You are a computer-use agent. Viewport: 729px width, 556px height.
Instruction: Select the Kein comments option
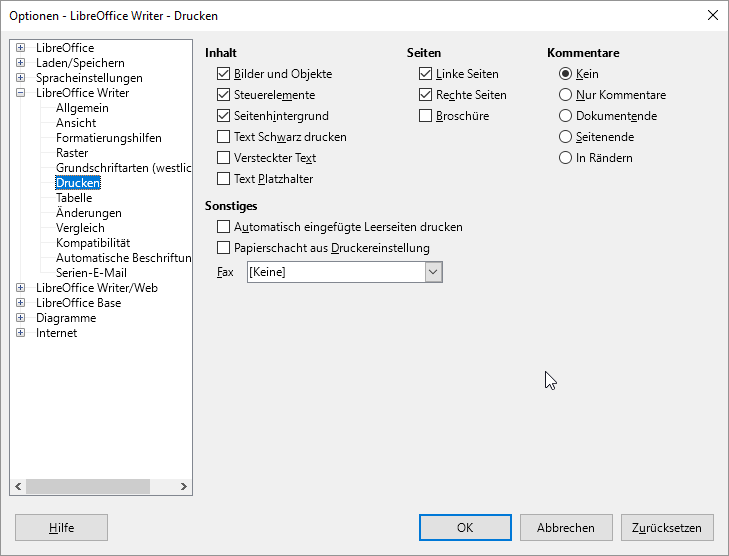(565, 73)
